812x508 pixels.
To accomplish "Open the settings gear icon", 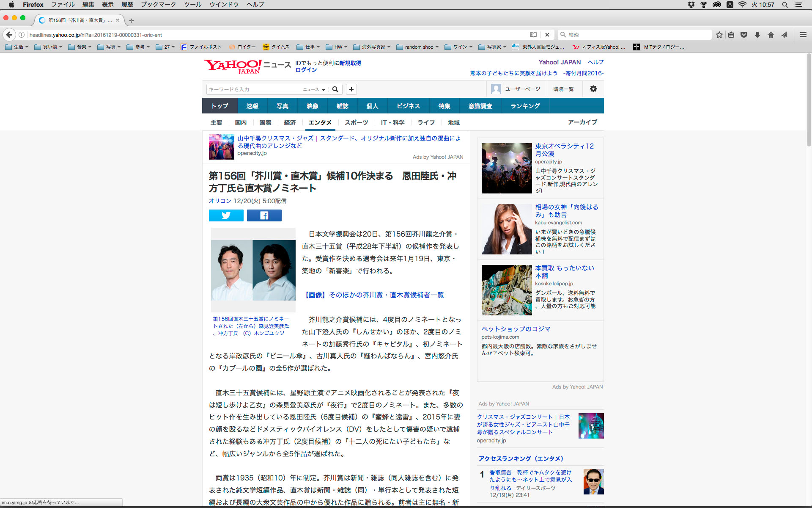I will 593,89.
